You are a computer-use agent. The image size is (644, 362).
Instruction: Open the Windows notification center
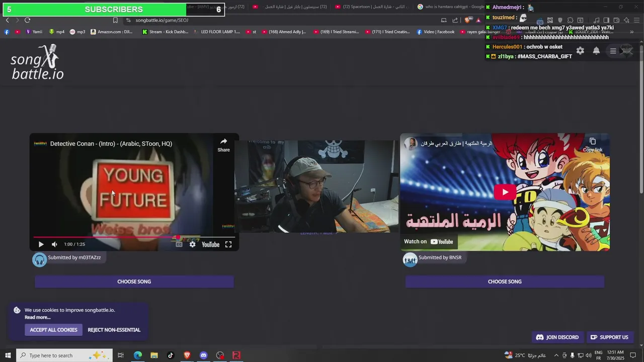633,355
